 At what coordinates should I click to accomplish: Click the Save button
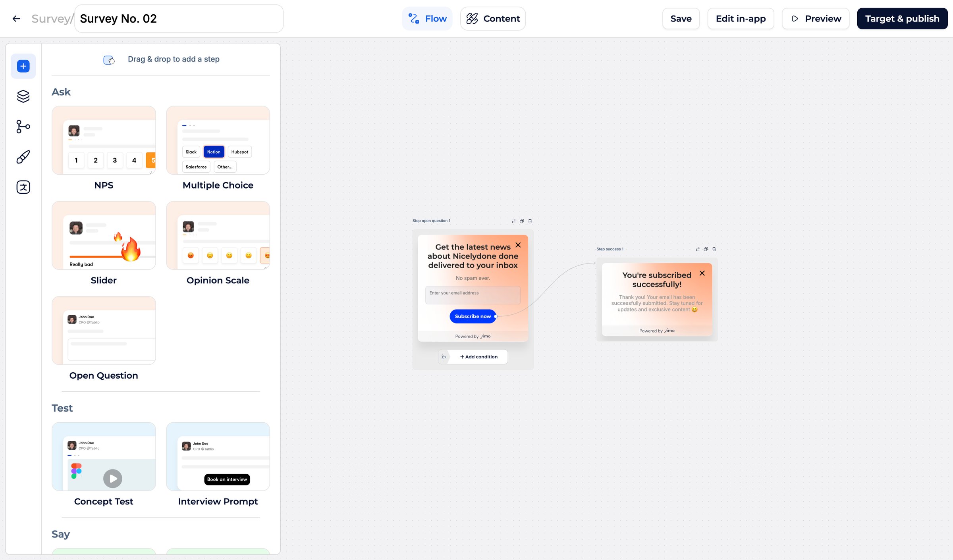(681, 19)
